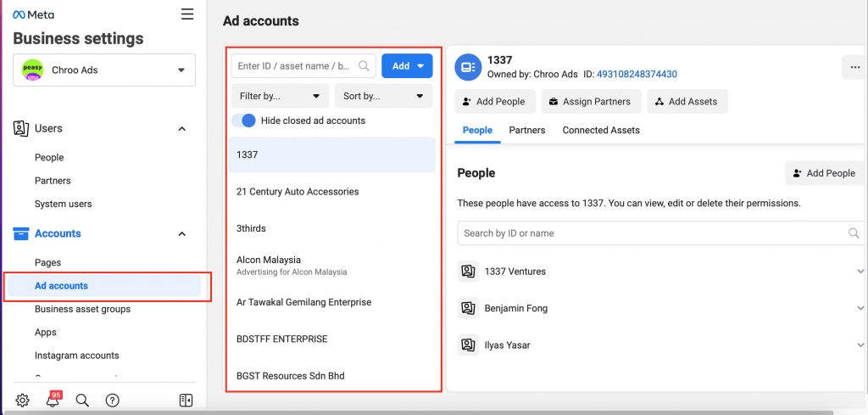Expand 1337 Ventures permissions chevron
The height and width of the screenshot is (415, 868).
pyautogui.click(x=860, y=272)
